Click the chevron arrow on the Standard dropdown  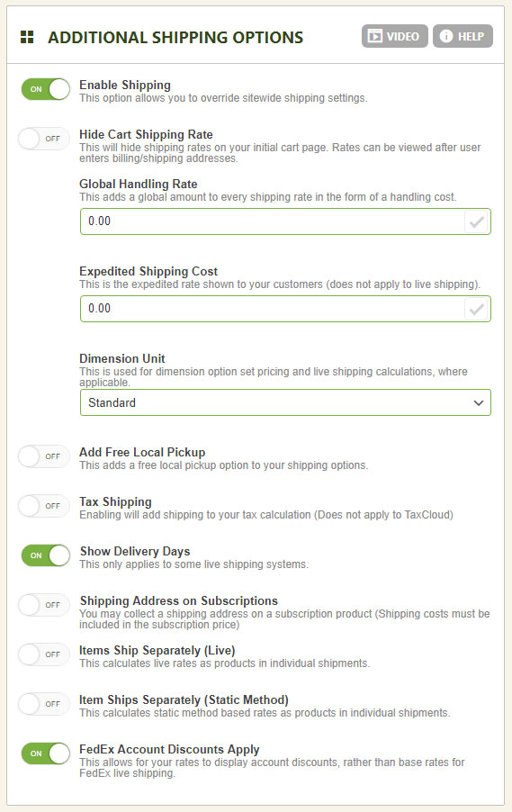[x=479, y=403]
